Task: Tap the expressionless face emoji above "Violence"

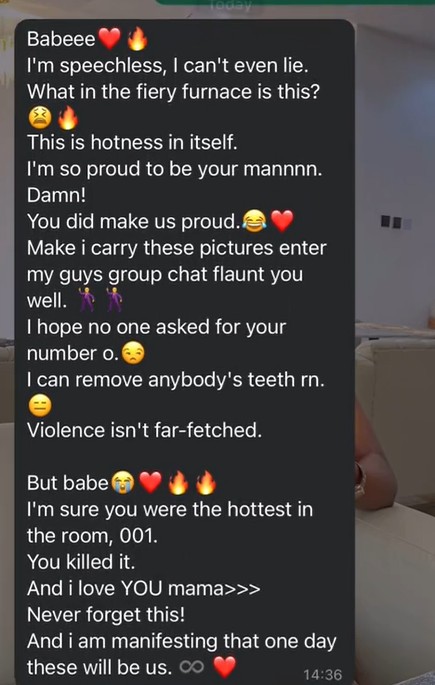Action: [40, 405]
